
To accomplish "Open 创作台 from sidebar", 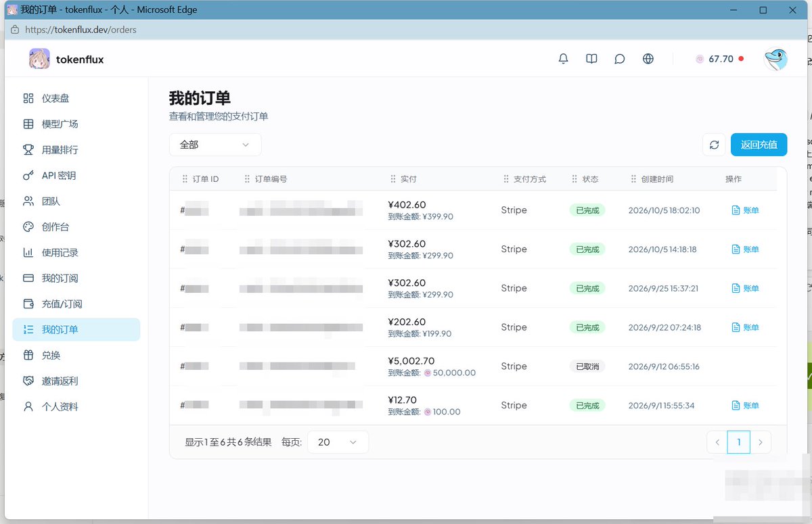I will [76, 227].
